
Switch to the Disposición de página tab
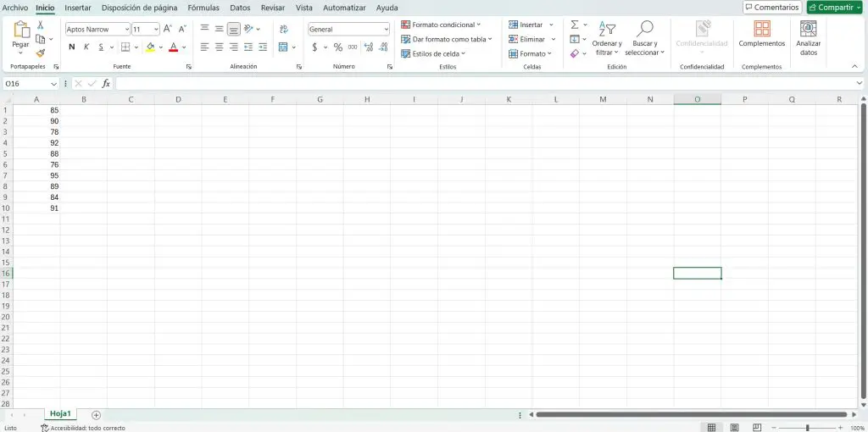pyautogui.click(x=140, y=8)
